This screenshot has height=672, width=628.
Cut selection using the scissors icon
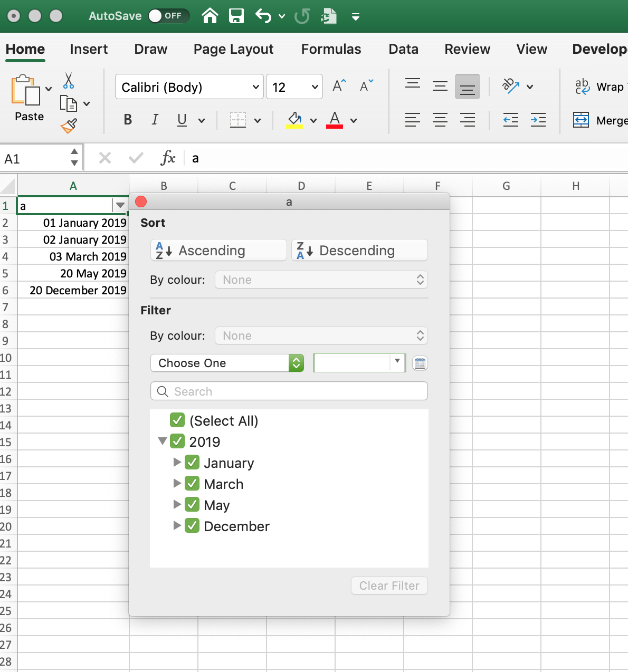(69, 81)
